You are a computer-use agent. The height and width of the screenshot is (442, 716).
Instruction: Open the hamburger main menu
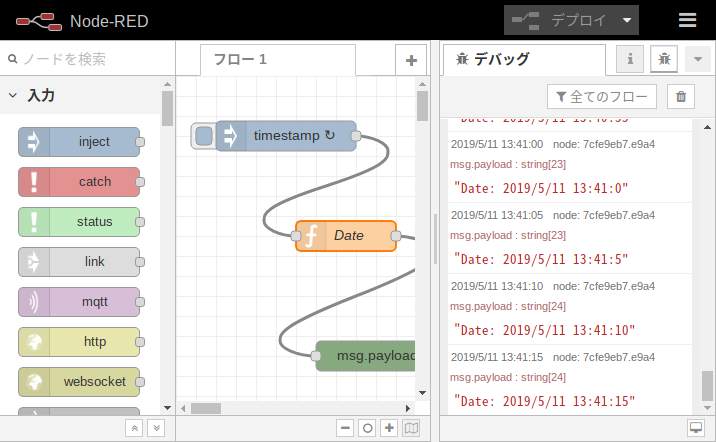tap(687, 20)
